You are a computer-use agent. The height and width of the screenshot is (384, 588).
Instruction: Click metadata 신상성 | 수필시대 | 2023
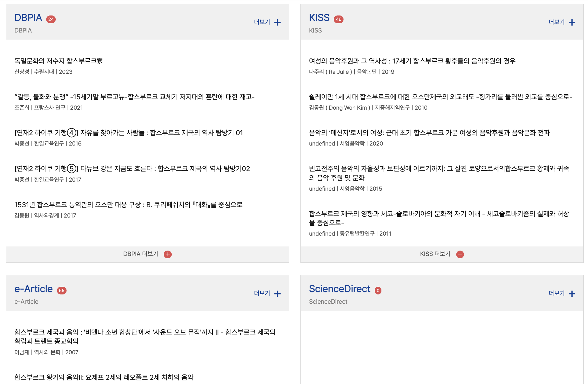(43, 72)
